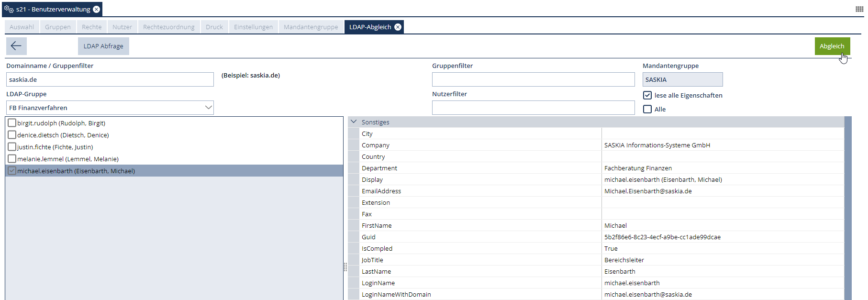
Task: Click the Domainname input field
Action: [110, 79]
